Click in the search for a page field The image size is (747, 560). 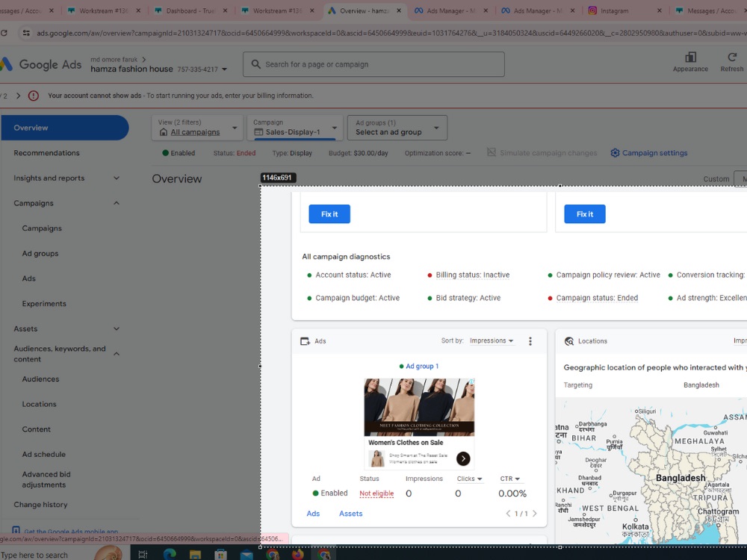(x=373, y=64)
